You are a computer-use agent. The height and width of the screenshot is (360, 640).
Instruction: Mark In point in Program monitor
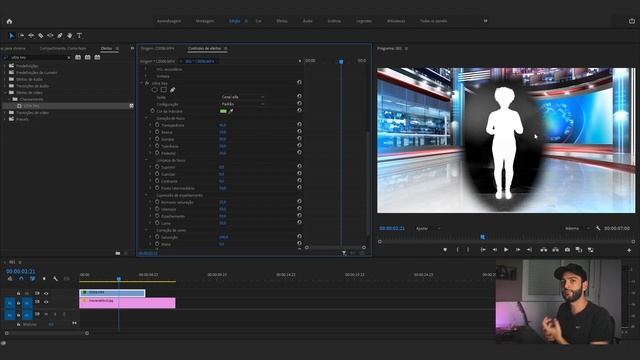[458, 250]
